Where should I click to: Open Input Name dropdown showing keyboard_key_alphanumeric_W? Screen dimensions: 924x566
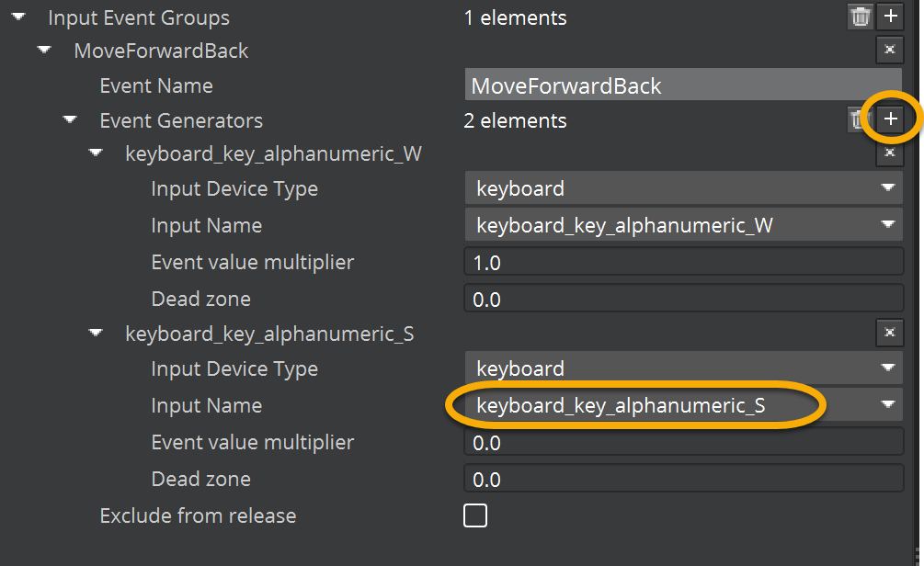(682, 225)
